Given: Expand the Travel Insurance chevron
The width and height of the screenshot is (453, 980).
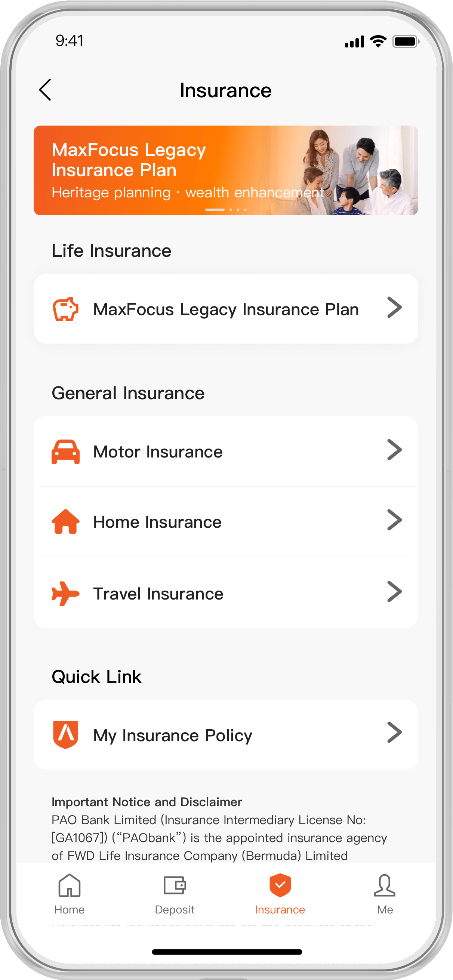Looking at the screenshot, I should [394, 592].
